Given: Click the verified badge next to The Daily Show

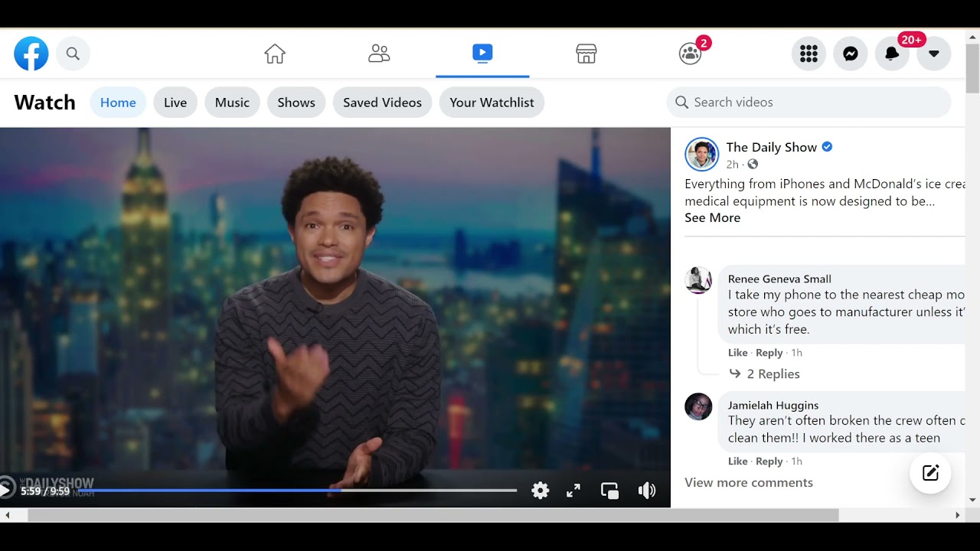Looking at the screenshot, I should click(827, 147).
